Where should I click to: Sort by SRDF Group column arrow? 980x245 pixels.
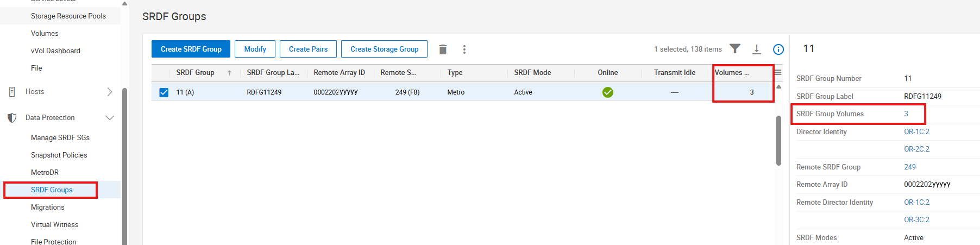click(x=230, y=73)
